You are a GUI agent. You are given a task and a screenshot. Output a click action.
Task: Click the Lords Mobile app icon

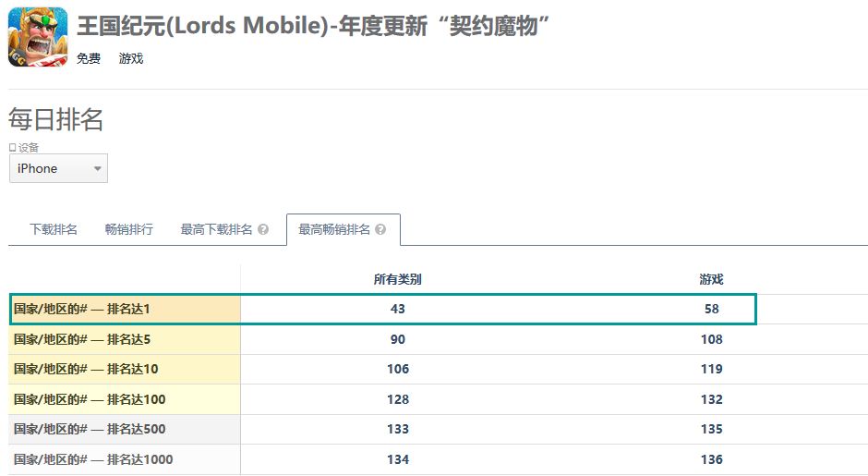click(38, 38)
